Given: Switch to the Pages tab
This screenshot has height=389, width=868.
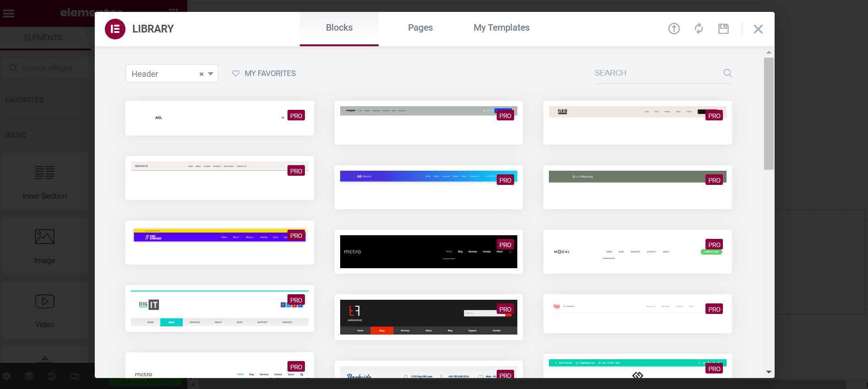Looking at the screenshot, I should tap(420, 28).
